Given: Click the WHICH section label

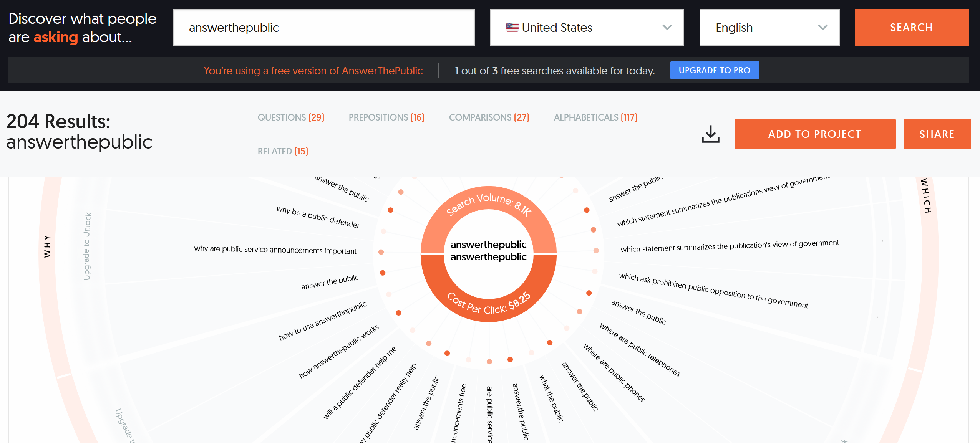Looking at the screenshot, I should [x=926, y=196].
